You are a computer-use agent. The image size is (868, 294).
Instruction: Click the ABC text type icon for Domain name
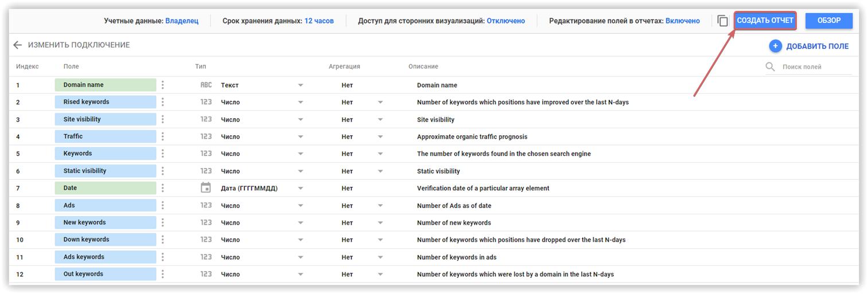point(206,85)
